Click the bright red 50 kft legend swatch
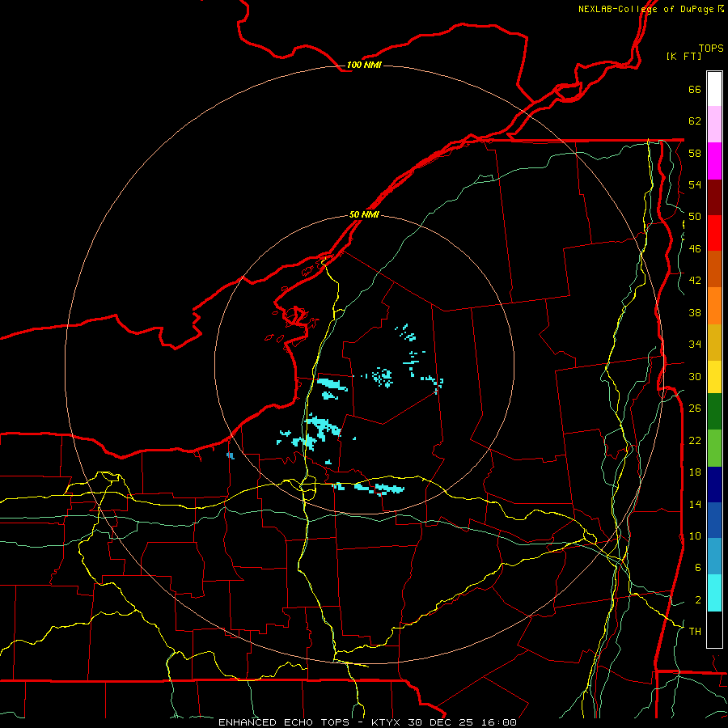728x728 pixels. click(x=714, y=233)
